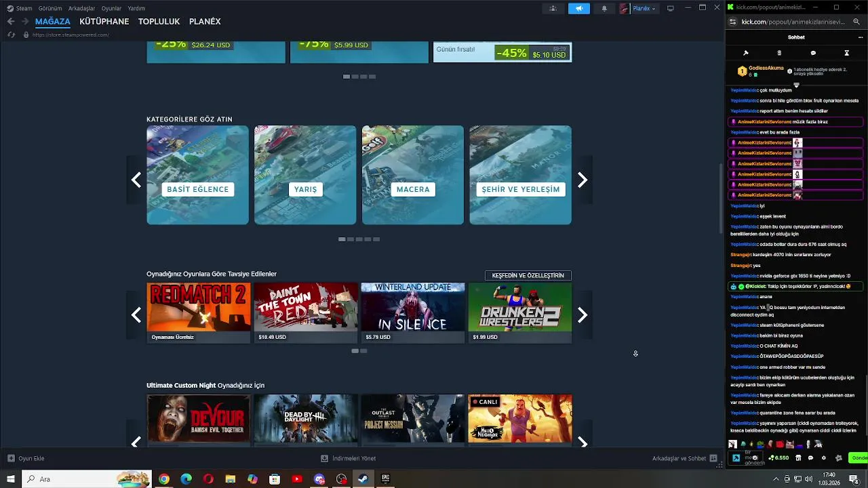Show hidden system tray icons

point(776,479)
